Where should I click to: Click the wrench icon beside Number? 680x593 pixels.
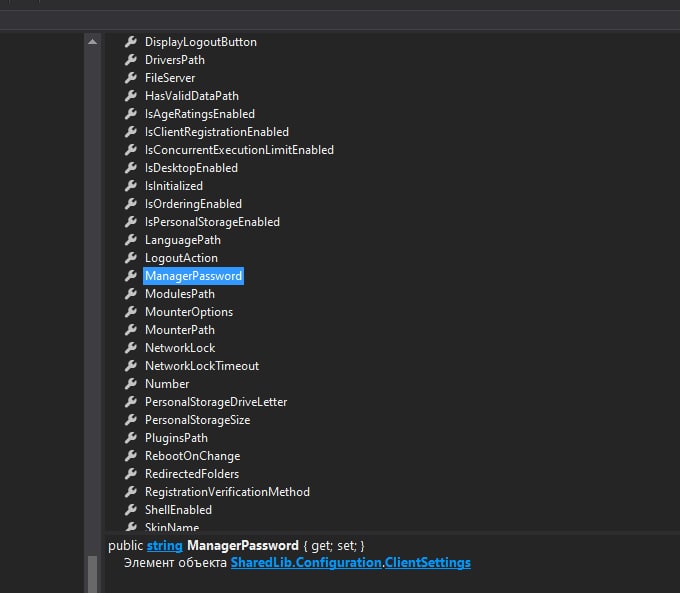pos(131,384)
